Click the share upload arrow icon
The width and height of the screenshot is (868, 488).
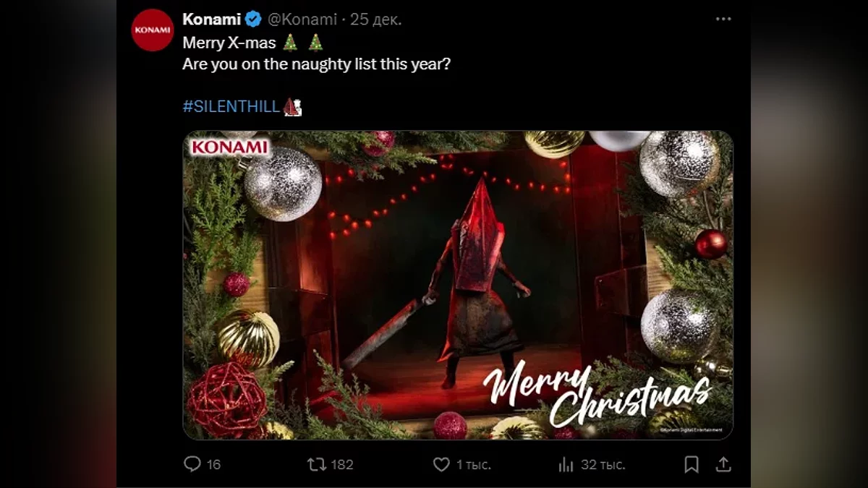723,463
